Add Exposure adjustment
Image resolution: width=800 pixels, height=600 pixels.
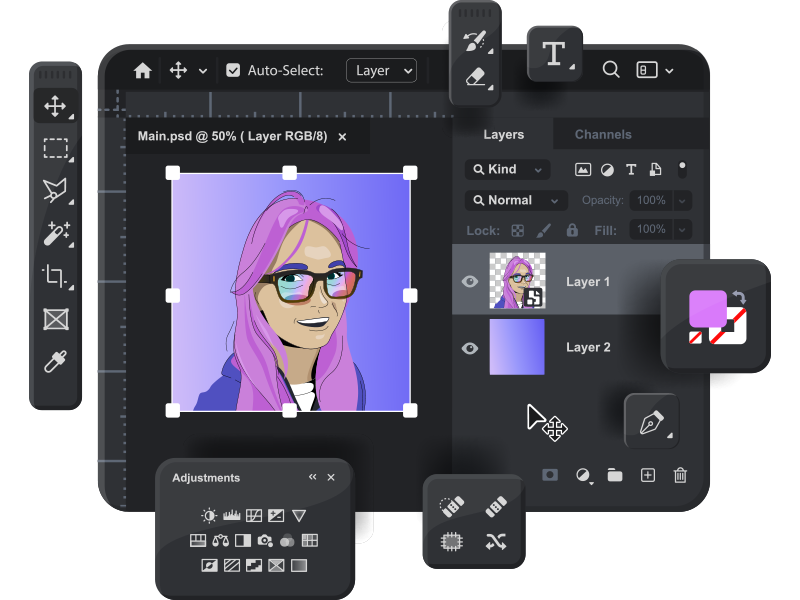click(276, 515)
